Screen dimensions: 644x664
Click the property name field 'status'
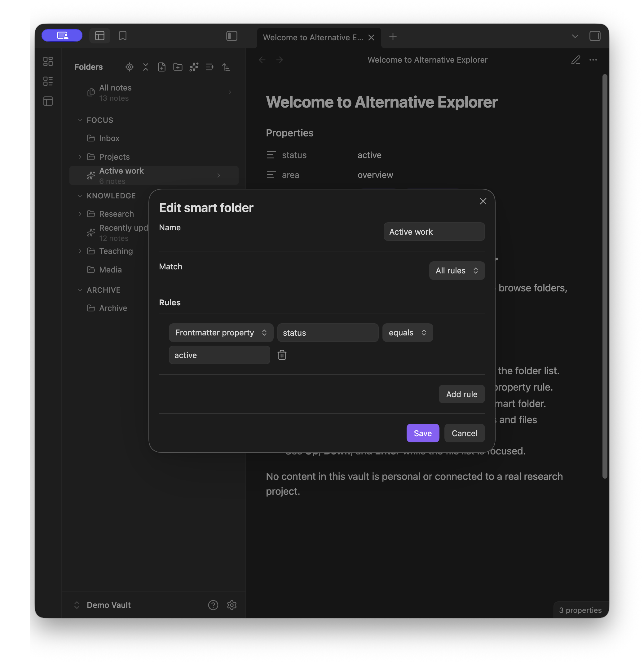click(x=328, y=333)
